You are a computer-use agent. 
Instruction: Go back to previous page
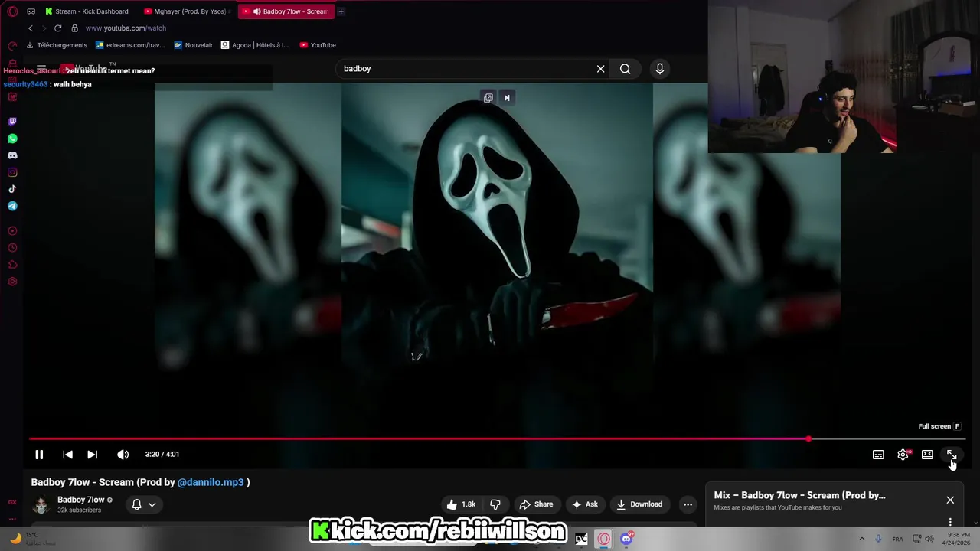(31, 28)
